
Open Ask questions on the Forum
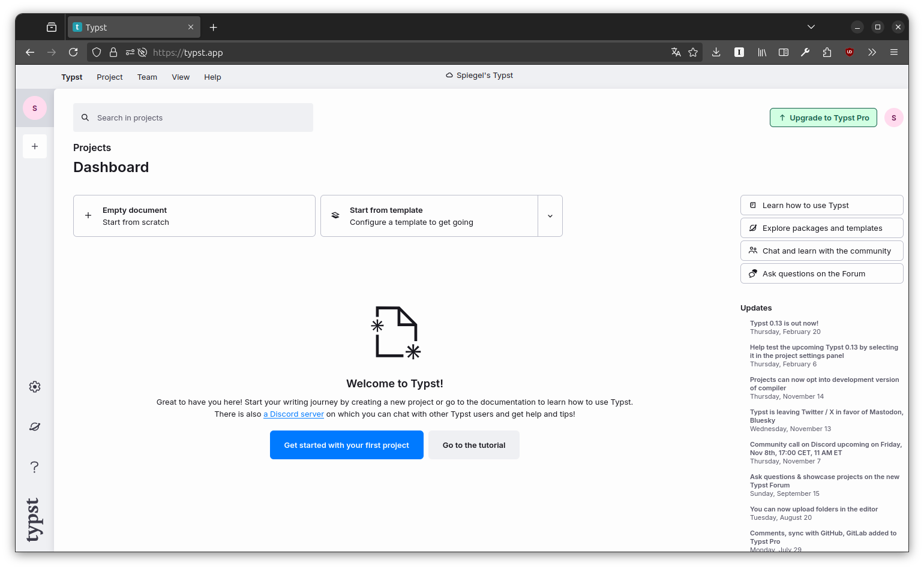[x=822, y=273]
